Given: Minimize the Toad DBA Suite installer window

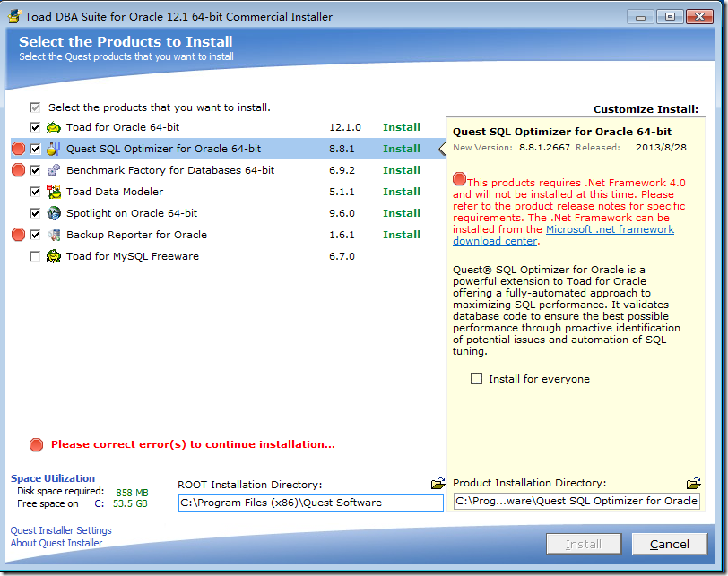Looking at the screenshot, I should [641, 17].
